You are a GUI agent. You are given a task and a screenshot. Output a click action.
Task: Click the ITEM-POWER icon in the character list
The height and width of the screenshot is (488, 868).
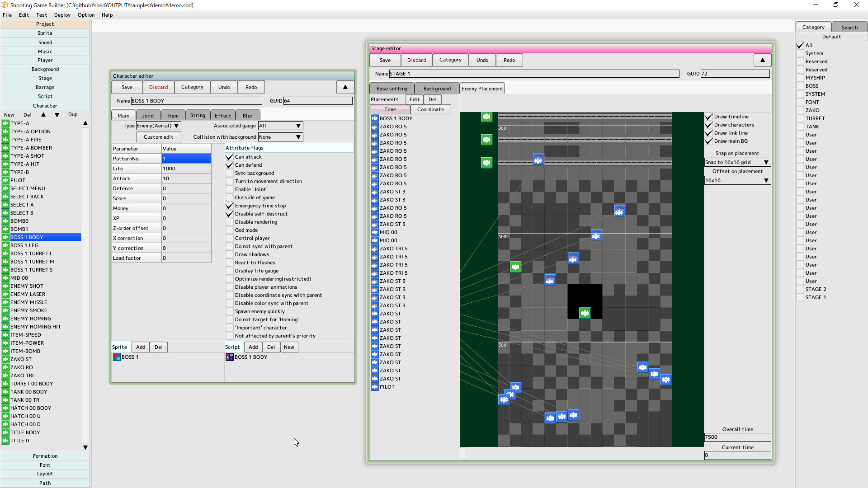click(5, 343)
